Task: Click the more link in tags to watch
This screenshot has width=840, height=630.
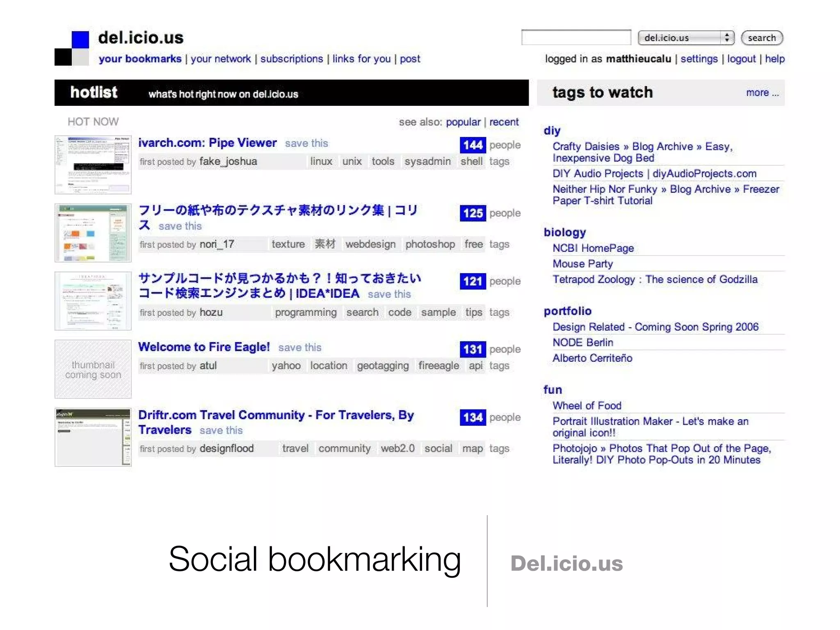Action: point(762,93)
